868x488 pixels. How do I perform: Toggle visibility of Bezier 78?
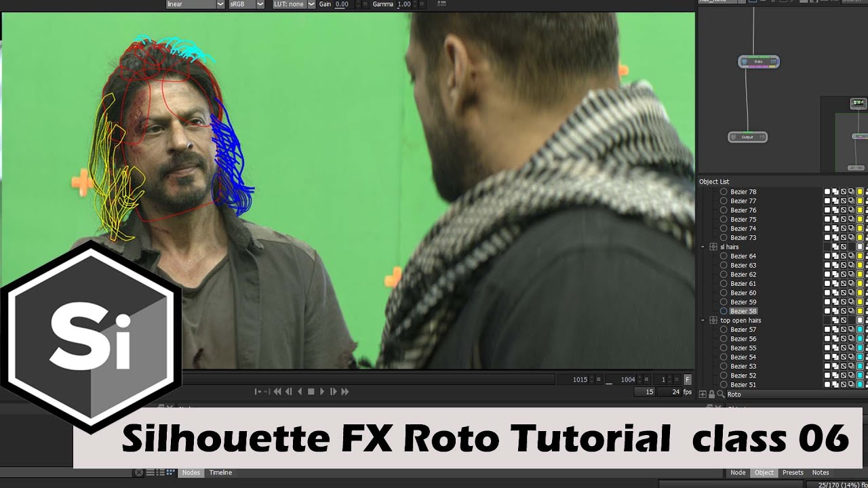(x=827, y=192)
